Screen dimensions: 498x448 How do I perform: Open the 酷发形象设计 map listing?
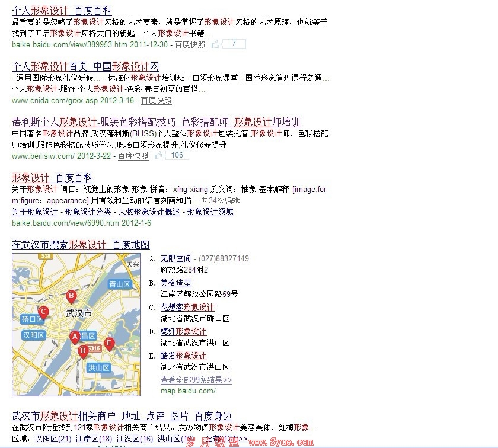183,356
